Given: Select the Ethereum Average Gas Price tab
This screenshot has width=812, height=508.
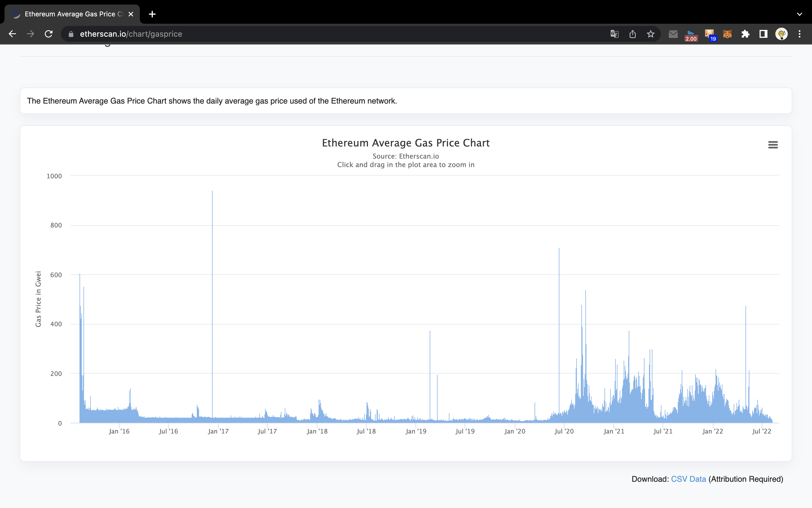Looking at the screenshot, I should click(72, 14).
